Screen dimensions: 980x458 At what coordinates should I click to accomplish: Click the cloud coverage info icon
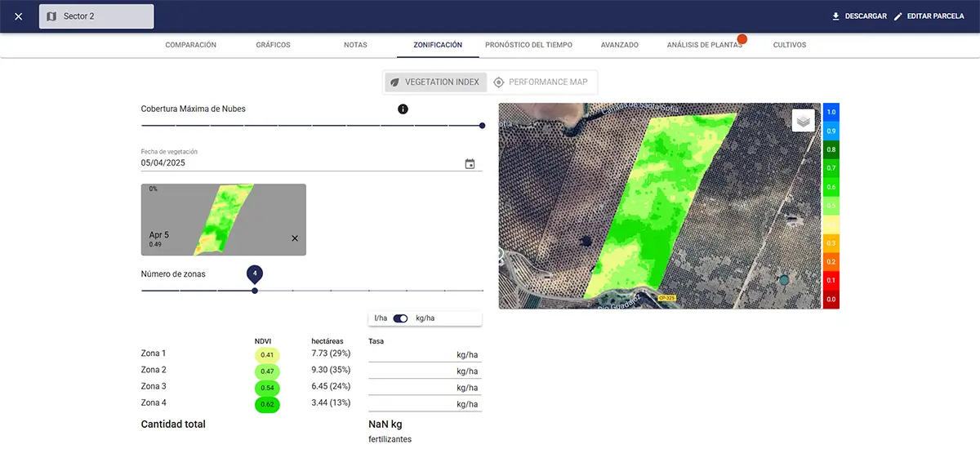point(403,109)
